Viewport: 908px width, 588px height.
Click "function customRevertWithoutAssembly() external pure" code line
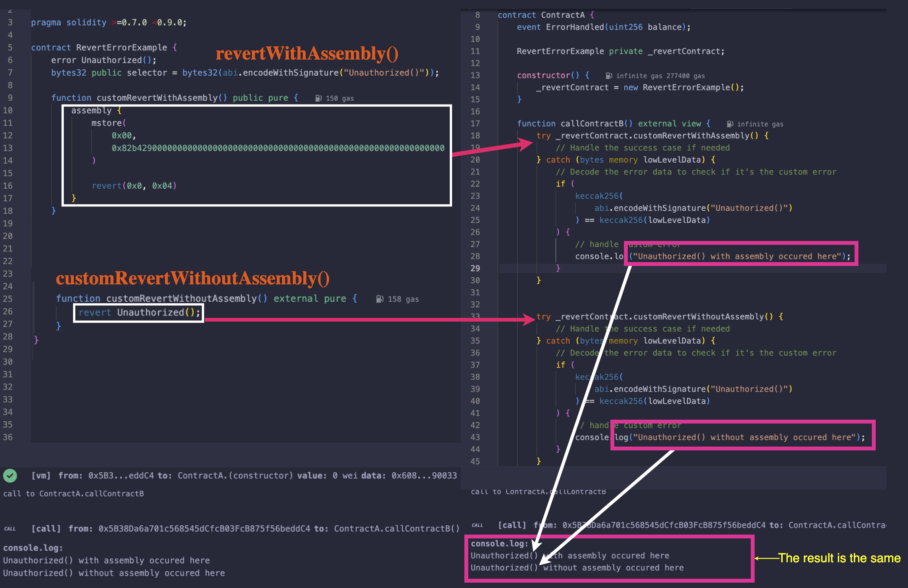[207, 298]
